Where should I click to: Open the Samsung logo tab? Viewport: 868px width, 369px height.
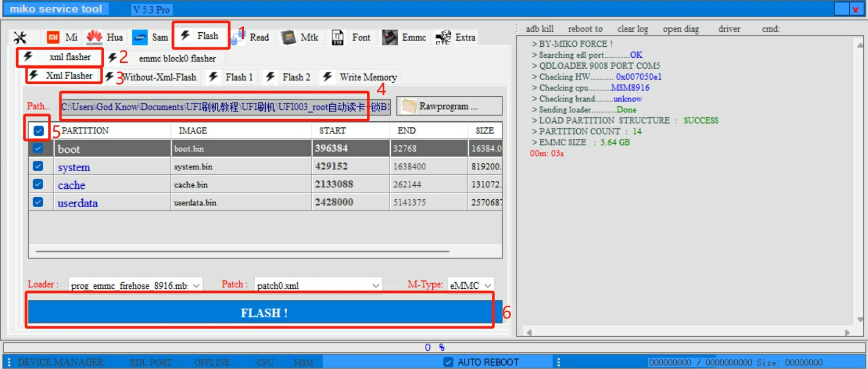point(140,37)
